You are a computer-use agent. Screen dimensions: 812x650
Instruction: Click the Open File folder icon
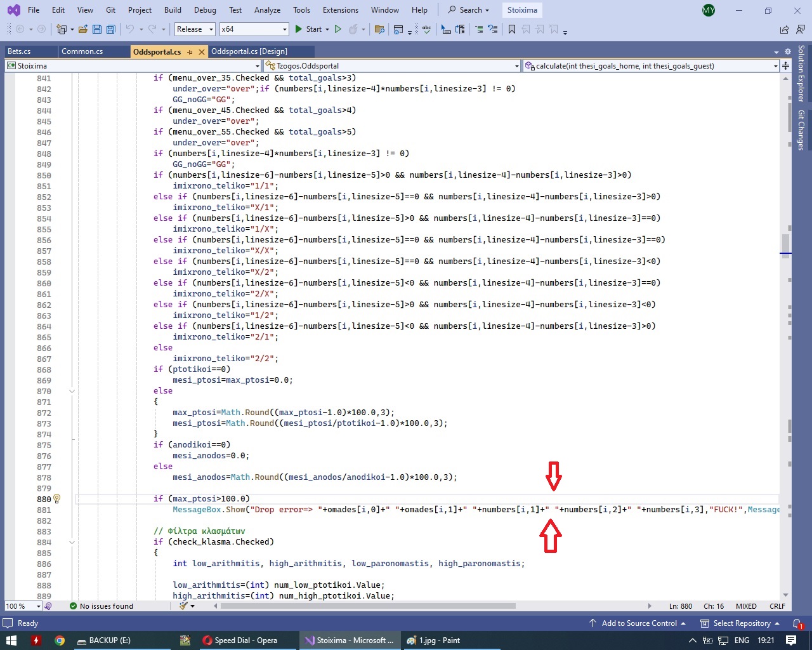click(x=82, y=29)
